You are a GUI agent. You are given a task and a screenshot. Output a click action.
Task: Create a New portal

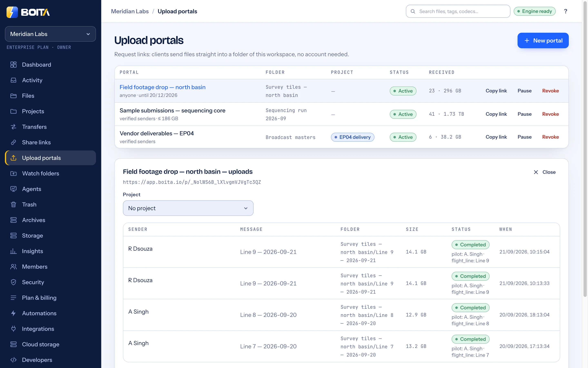[x=543, y=41]
